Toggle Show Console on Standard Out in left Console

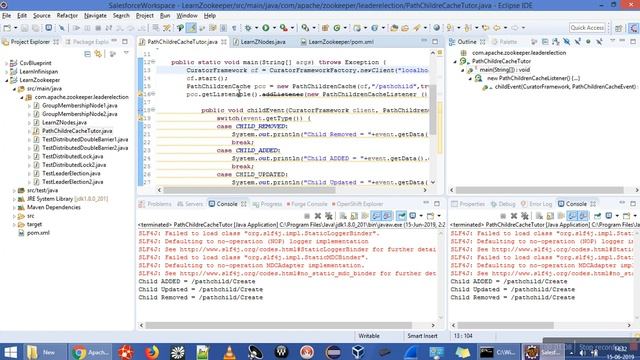[x=376, y=216]
